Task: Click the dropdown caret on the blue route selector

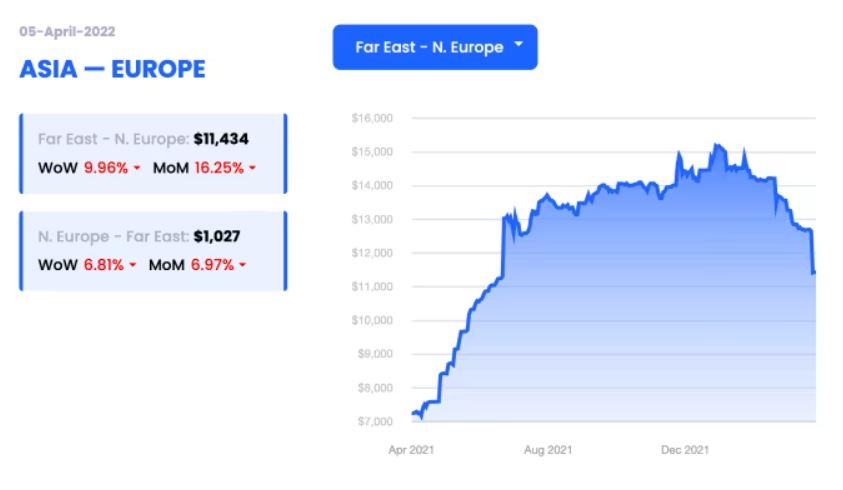Action: pyautogui.click(x=518, y=45)
